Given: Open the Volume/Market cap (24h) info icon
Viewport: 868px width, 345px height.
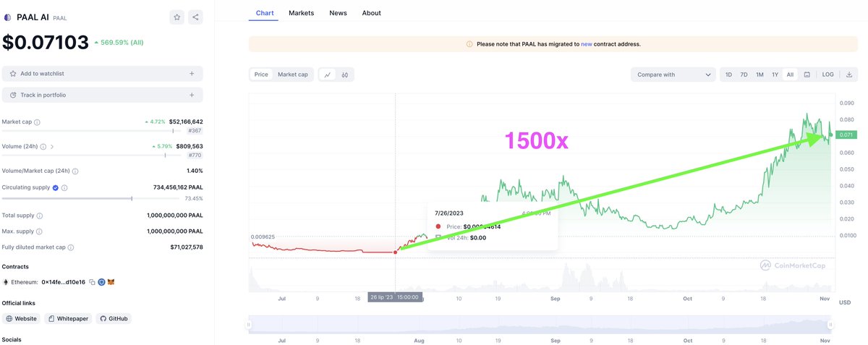Looking at the screenshot, I should pos(75,171).
